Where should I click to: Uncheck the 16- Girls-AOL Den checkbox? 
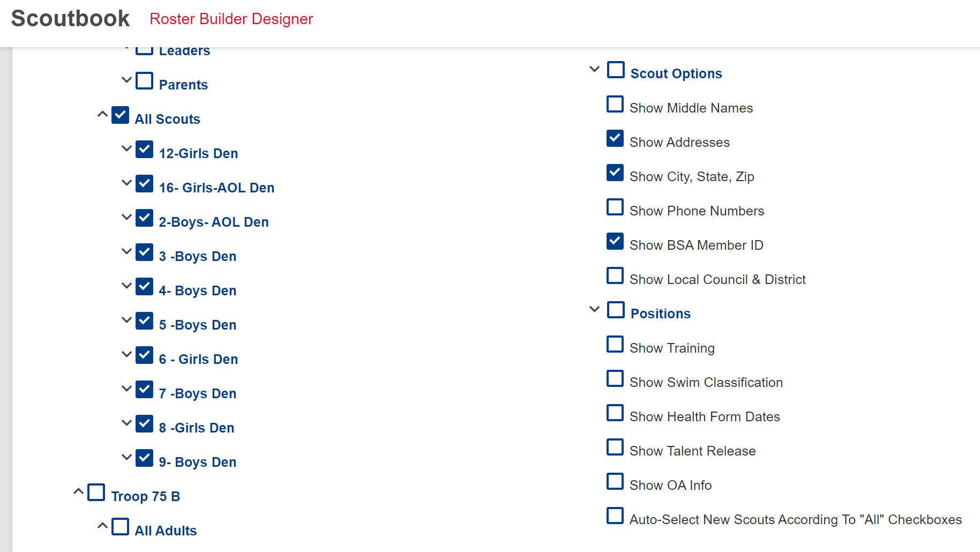pos(144,184)
